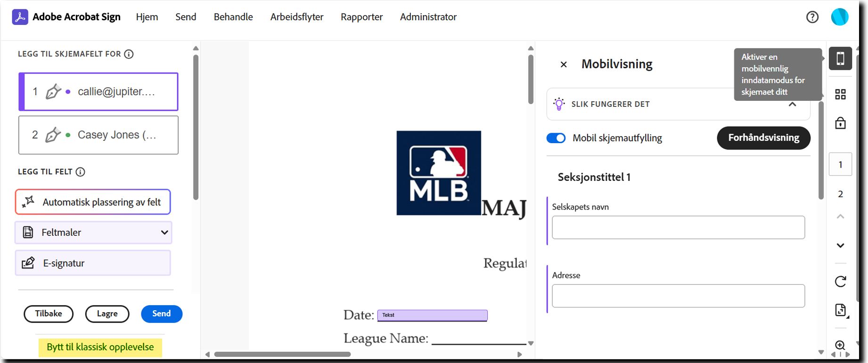Open the four-squares grid panel icon

840,94
